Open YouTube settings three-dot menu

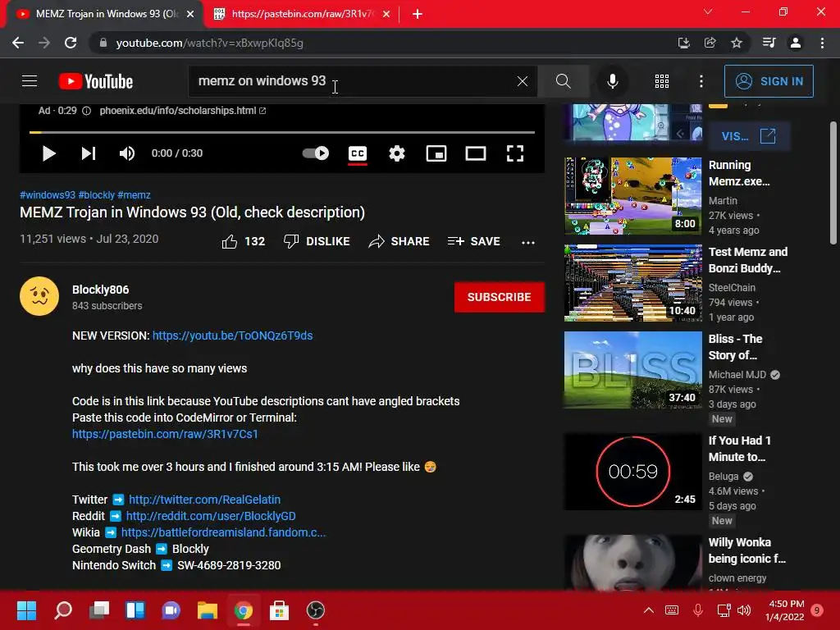pos(701,81)
